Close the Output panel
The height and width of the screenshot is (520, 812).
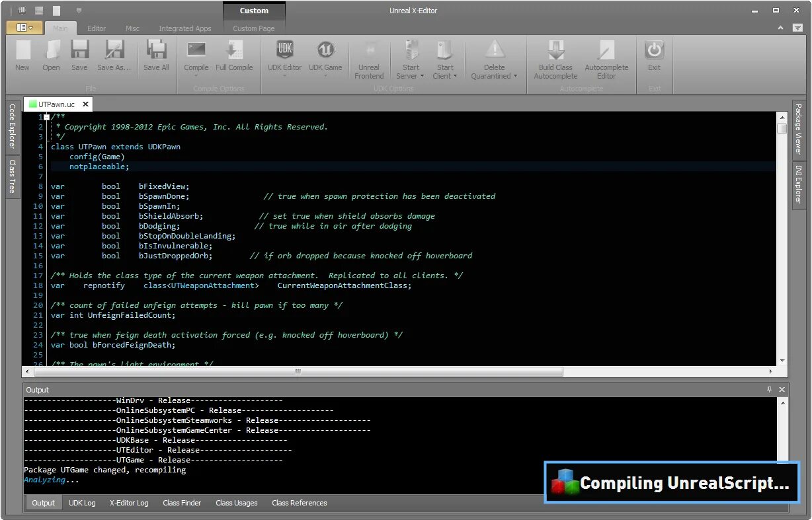pos(782,390)
